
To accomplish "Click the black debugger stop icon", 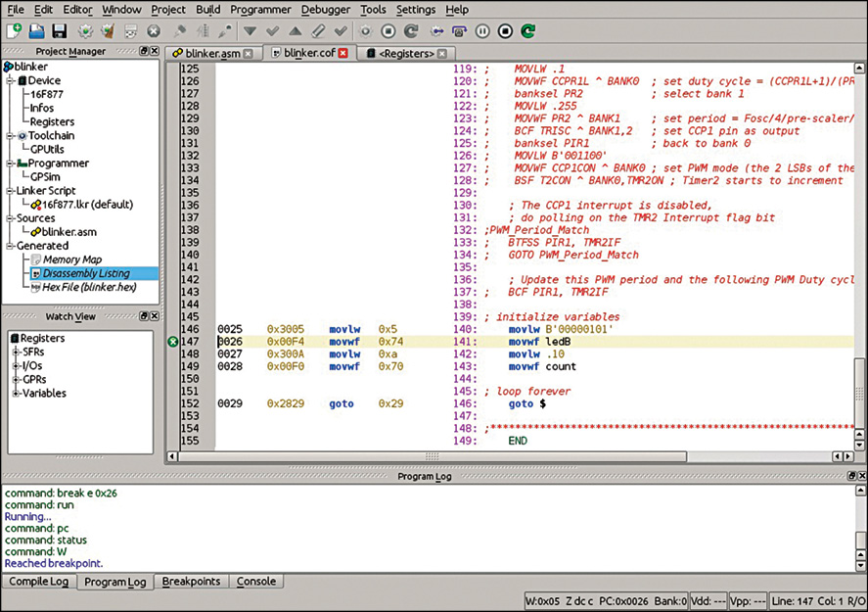I will click(505, 31).
